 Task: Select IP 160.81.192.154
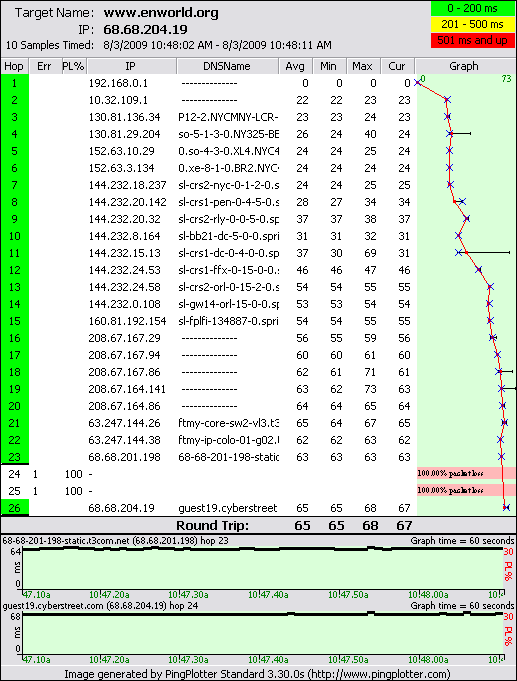point(127,321)
